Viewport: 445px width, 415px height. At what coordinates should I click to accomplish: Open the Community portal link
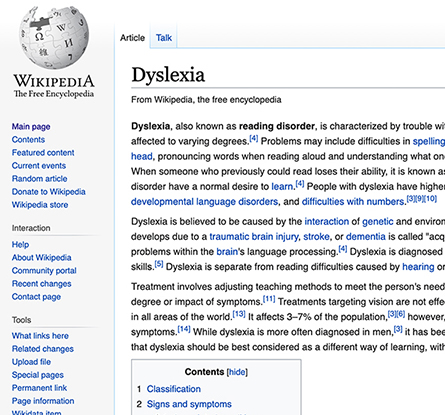tap(44, 271)
